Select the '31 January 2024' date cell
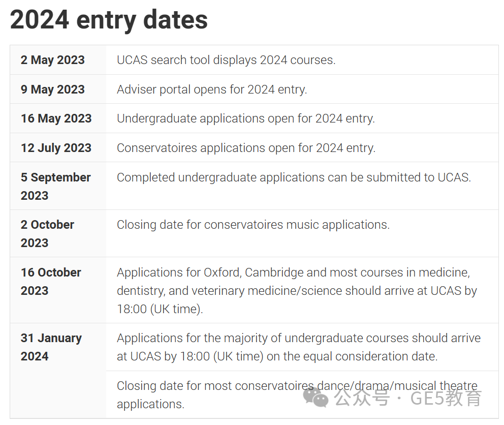This screenshot has height=425, width=504. 58,371
